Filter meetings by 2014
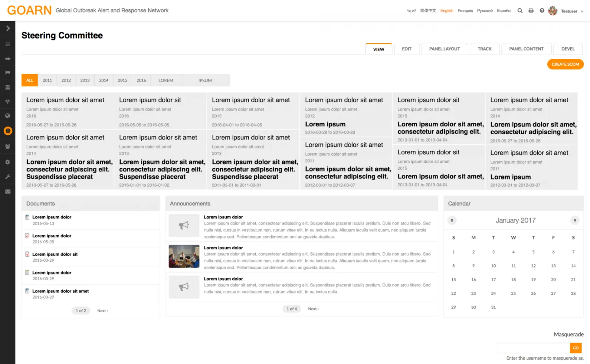590x364 pixels. point(104,80)
